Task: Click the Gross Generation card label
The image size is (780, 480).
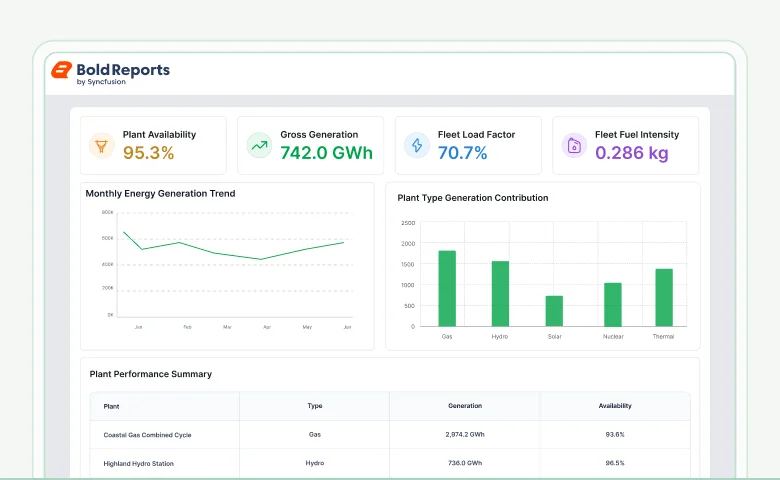Action: [x=319, y=135]
